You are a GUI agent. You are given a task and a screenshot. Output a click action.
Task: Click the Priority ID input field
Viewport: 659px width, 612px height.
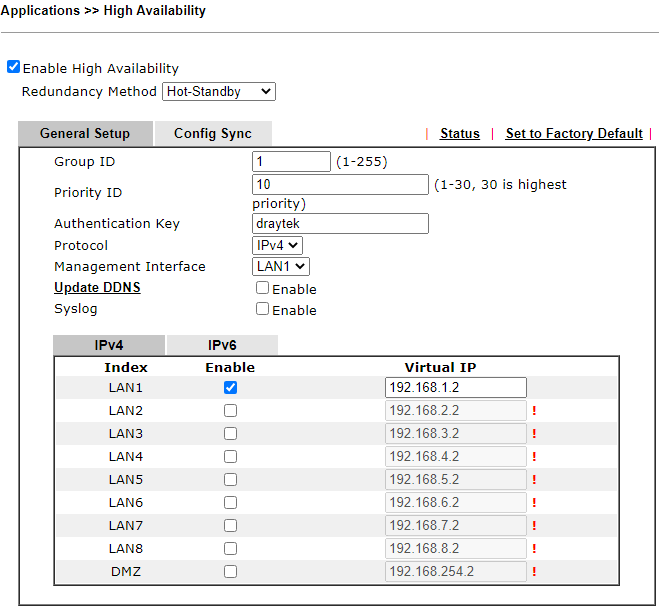340,185
